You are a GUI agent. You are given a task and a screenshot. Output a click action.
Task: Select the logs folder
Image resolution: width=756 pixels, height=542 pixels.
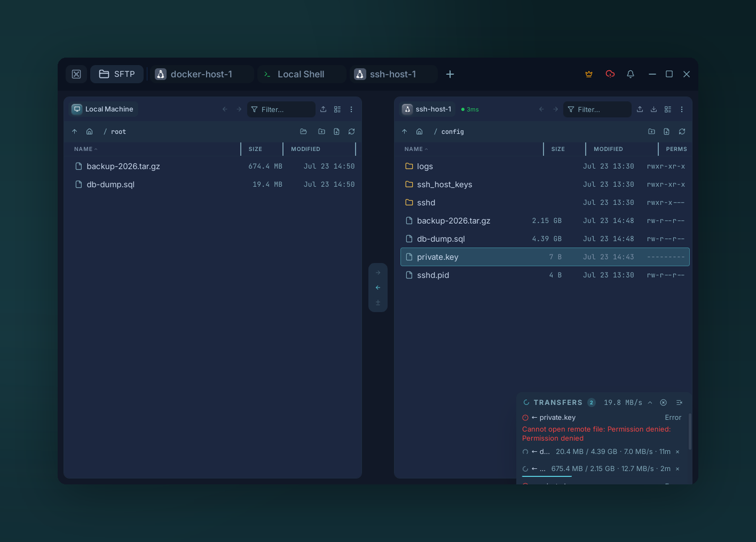point(545,166)
